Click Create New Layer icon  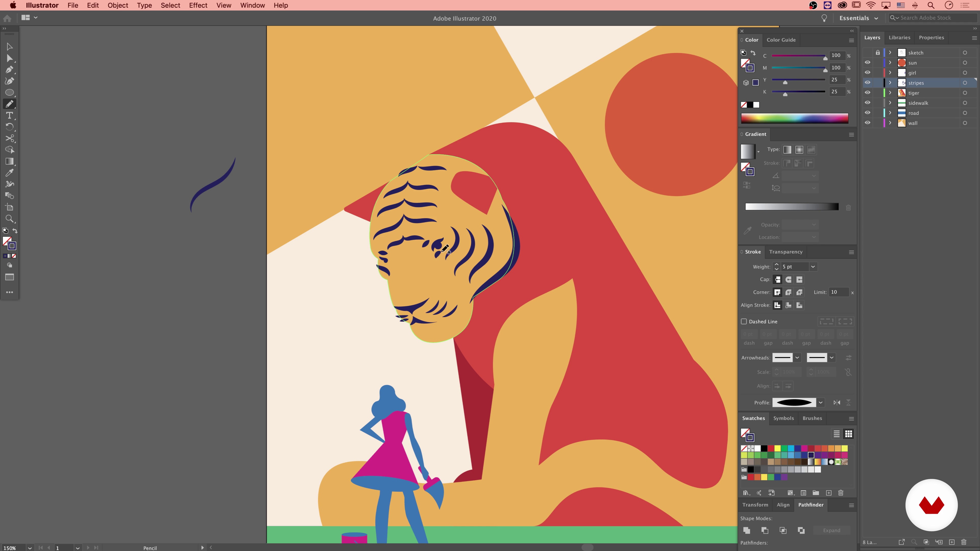952,542
